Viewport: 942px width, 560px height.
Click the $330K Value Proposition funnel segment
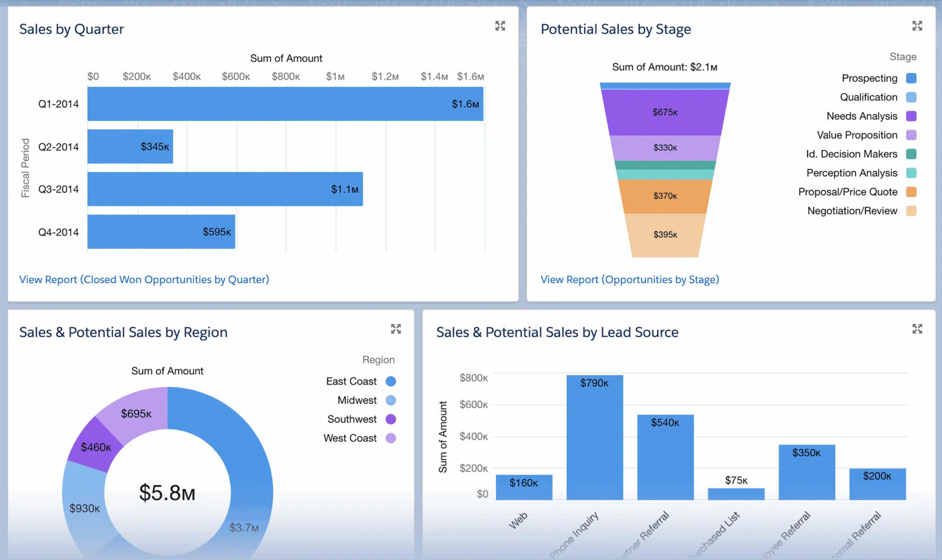coord(665,148)
